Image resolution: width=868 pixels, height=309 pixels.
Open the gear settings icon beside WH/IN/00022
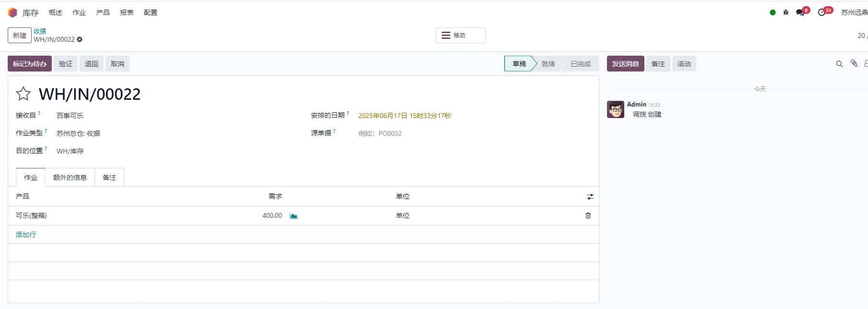coord(80,39)
